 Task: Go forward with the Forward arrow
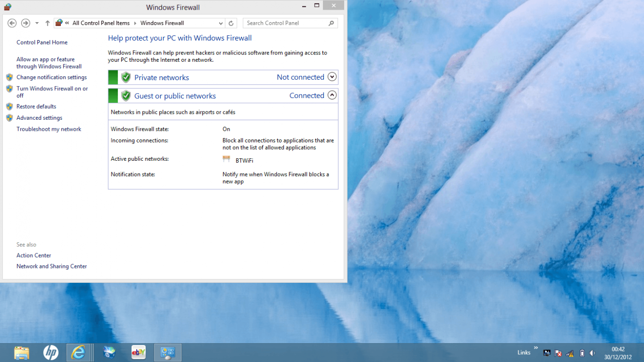tap(26, 23)
